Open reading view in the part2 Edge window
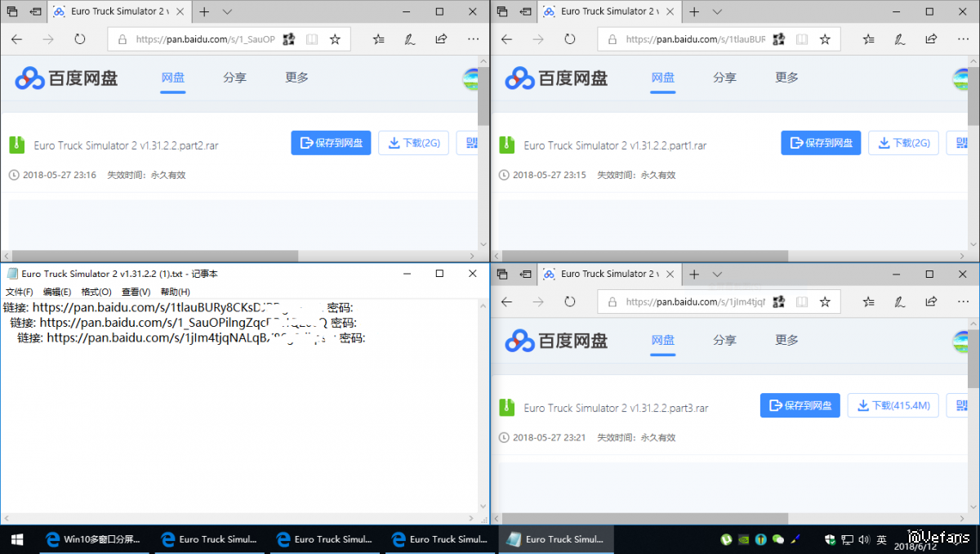980x554 pixels. pos(312,39)
